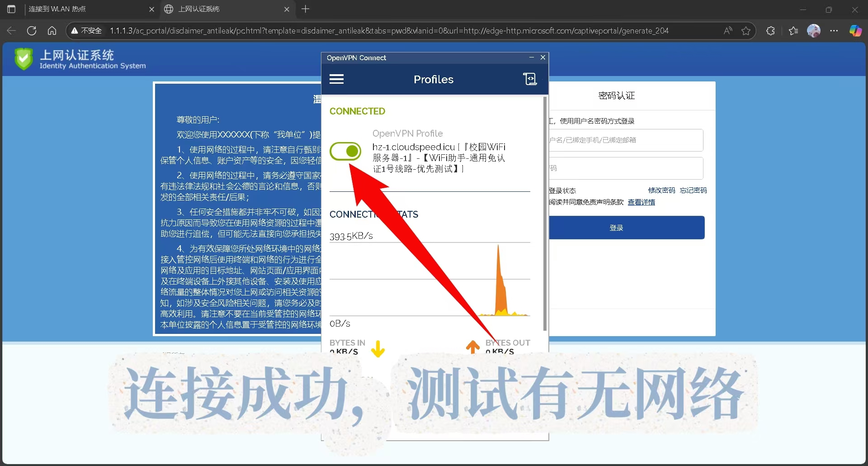Close the 上网认证系统 tab
Screen dimensions: 868x466
pos(287,9)
